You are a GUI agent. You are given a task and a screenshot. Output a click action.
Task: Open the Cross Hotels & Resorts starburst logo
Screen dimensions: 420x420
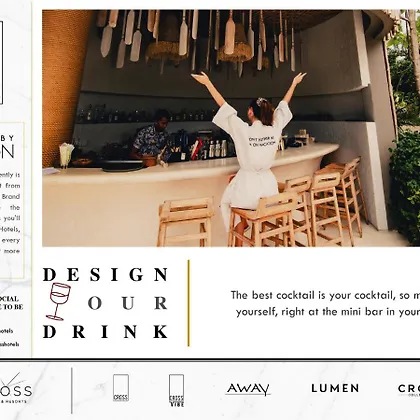click(x=15, y=388)
